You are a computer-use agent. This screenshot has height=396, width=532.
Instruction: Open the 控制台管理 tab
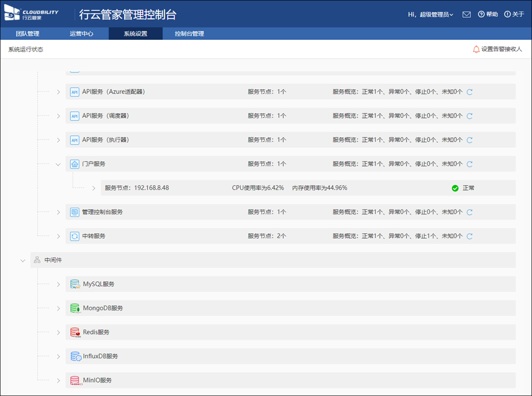pos(189,34)
